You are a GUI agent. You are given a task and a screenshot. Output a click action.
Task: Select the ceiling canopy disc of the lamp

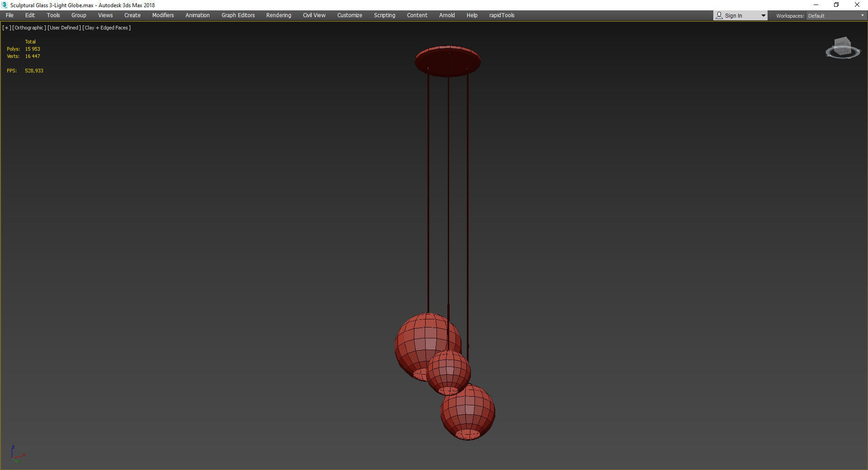pos(448,61)
